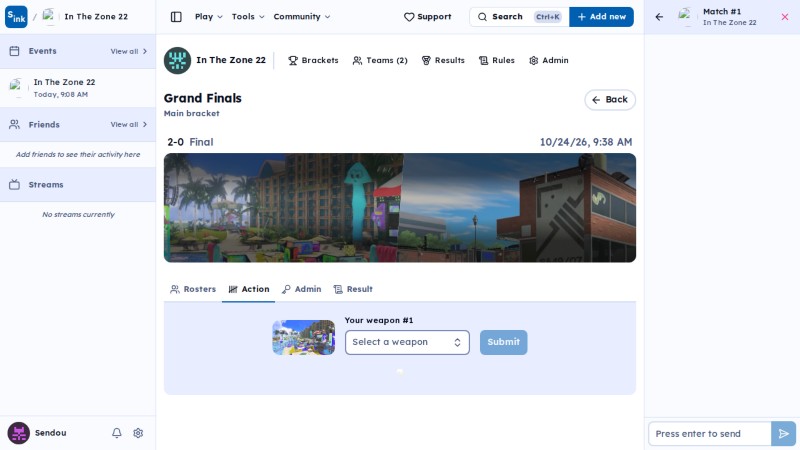The width and height of the screenshot is (800, 450).
Task: Open Streams sidebar section
Action: coord(46,185)
